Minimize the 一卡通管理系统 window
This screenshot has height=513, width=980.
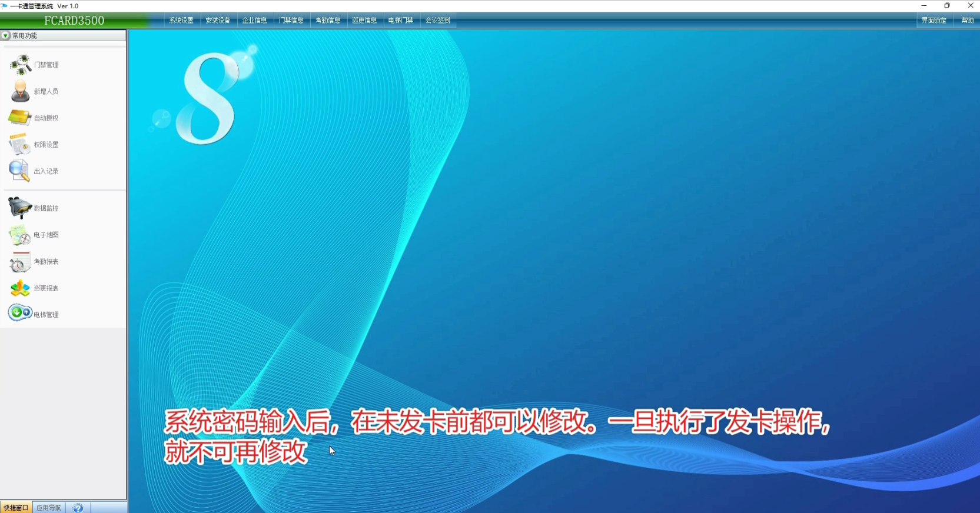point(924,5)
